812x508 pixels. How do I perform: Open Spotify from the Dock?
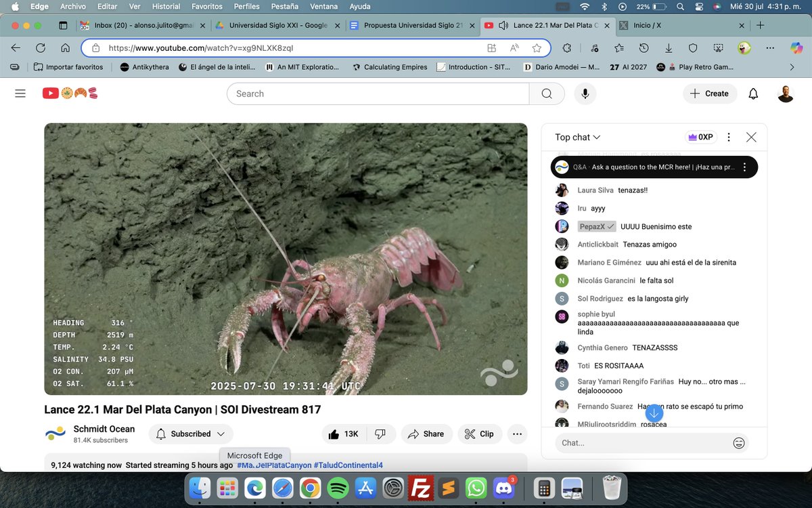[338, 488]
